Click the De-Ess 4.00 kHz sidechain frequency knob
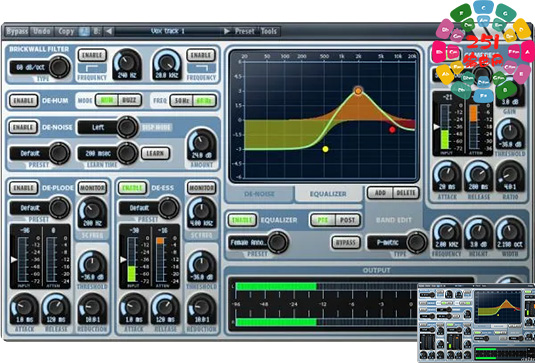 (201, 214)
